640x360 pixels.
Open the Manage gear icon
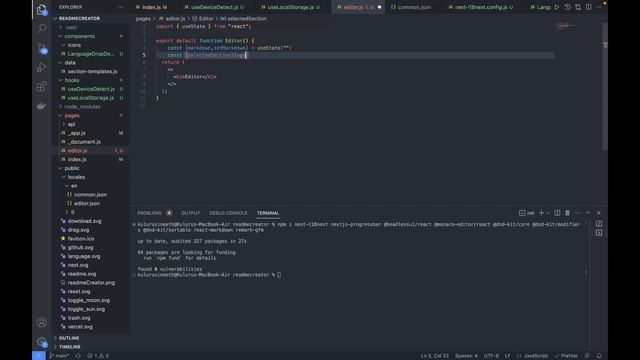(x=42, y=342)
